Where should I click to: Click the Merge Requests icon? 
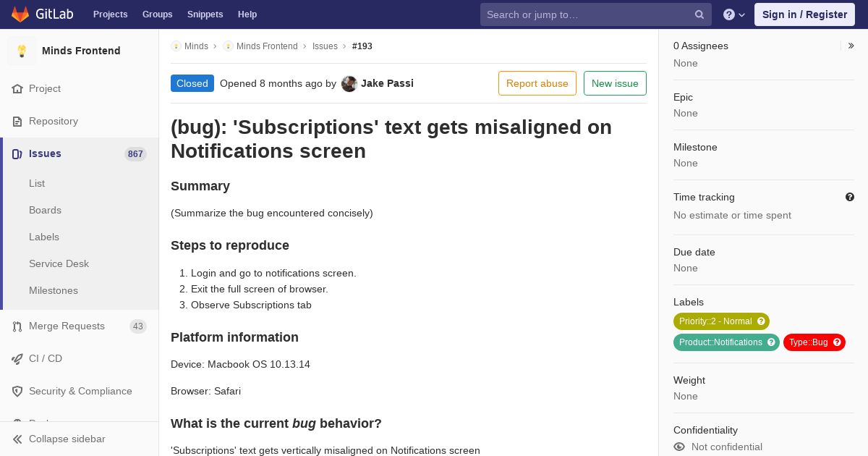point(17,326)
